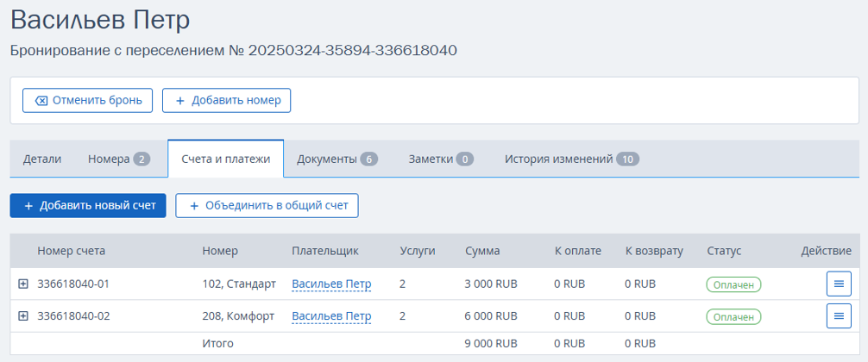
Task: Click the Сумма column header
Action: pos(482,251)
